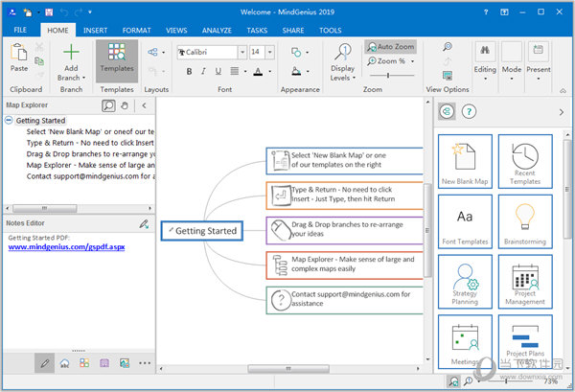Toggle Bold formatting

pyautogui.click(x=189, y=71)
